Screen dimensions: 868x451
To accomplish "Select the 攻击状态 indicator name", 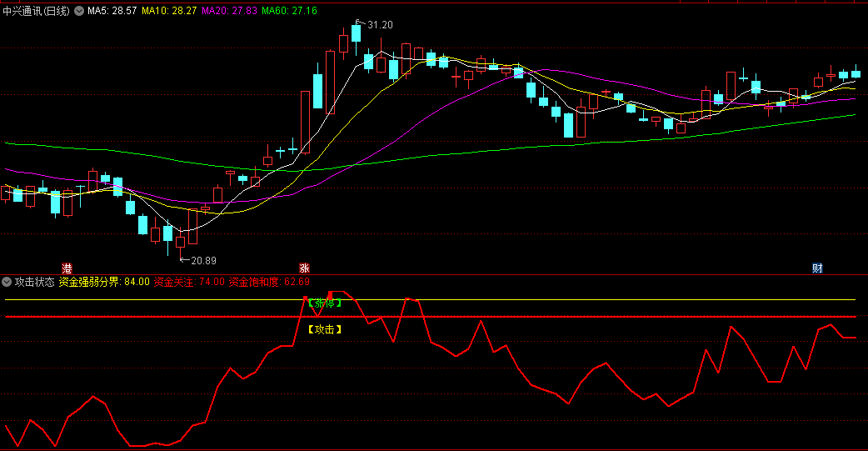I will click(x=34, y=282).
